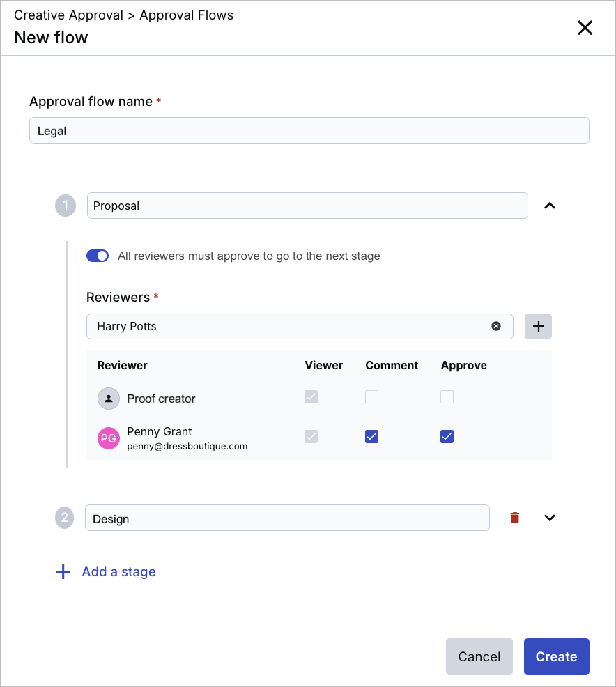Image resolution: width=616 pixels, height=687 pixels.
Task: Open Approval Flows from the breadcrumb
Action: tap(186, 15)
